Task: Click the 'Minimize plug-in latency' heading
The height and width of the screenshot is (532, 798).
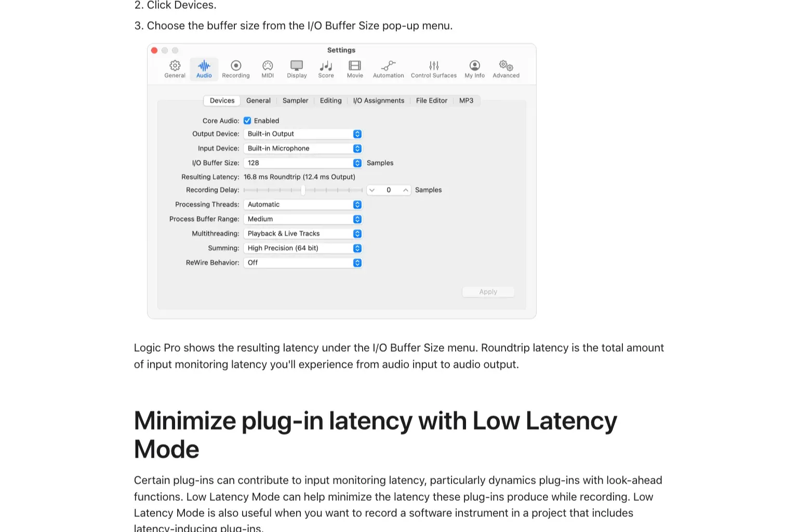Action: click(x=375, y=435)
